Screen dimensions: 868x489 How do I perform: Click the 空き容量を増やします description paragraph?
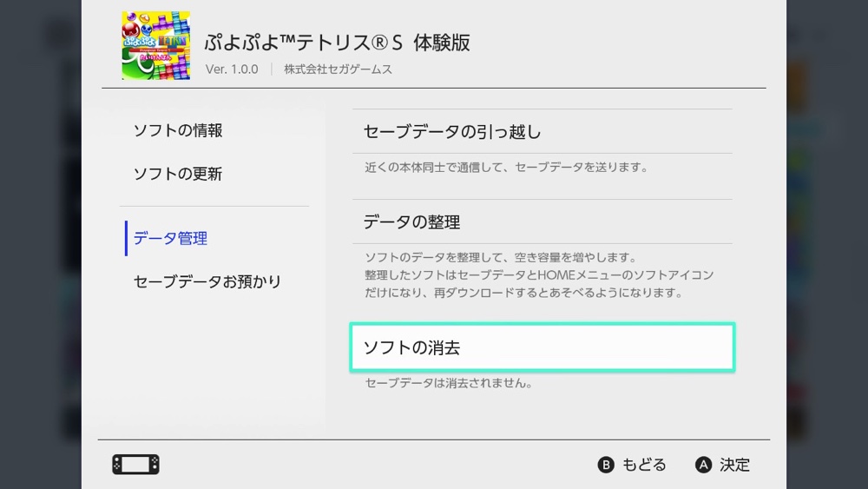[539, 275]
